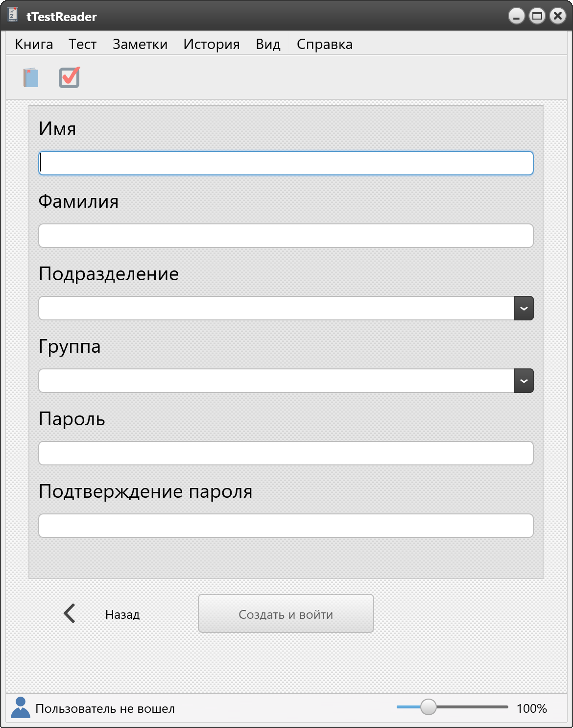Click the zoom slider handle
The width and height of the screenshot is (573, 728).
429,707
